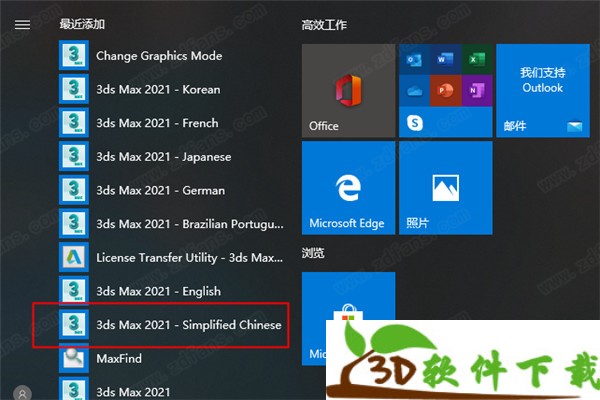Open the Microsoft Store tile

(348, 297)
